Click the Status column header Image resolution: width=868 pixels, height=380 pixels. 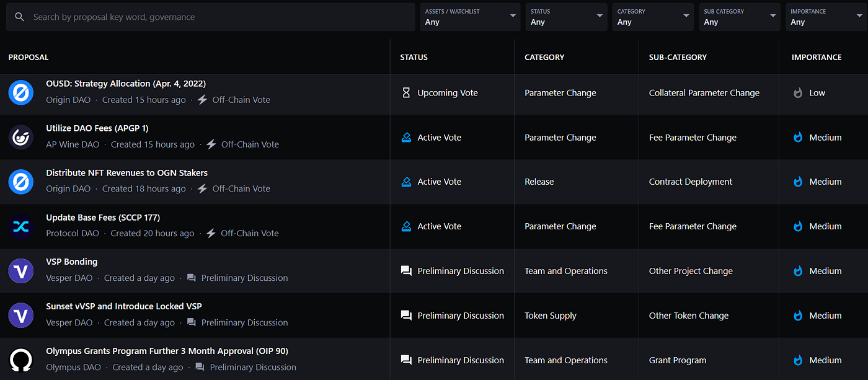(x=414, y=57)
